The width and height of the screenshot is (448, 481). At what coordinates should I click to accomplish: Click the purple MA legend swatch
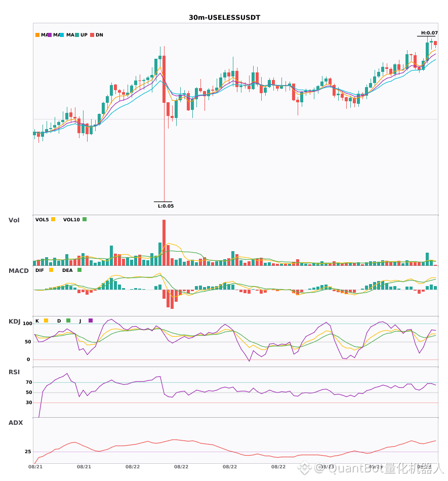pos(50,35)
